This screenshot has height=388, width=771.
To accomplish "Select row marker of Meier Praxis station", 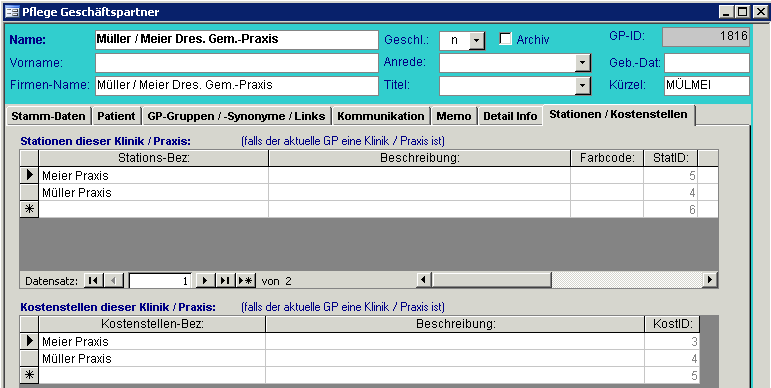I will tap(30, 175).
